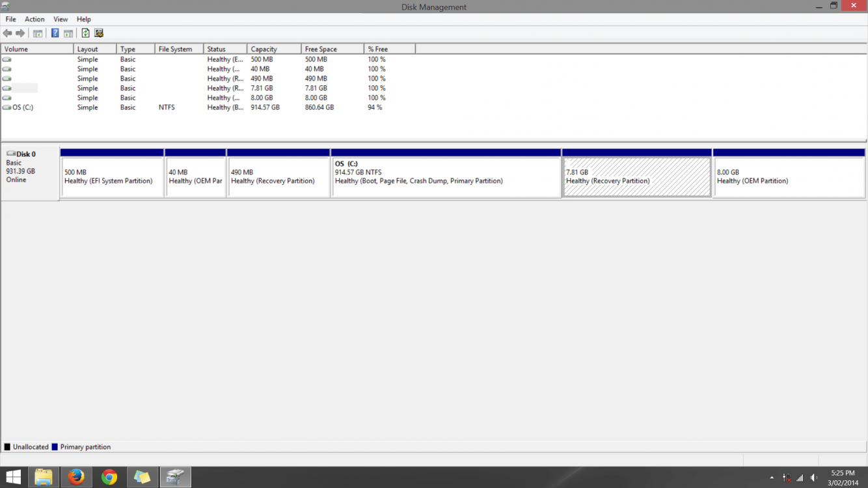Refresh disk information using the refresh icon

click(x=85, y=33)
